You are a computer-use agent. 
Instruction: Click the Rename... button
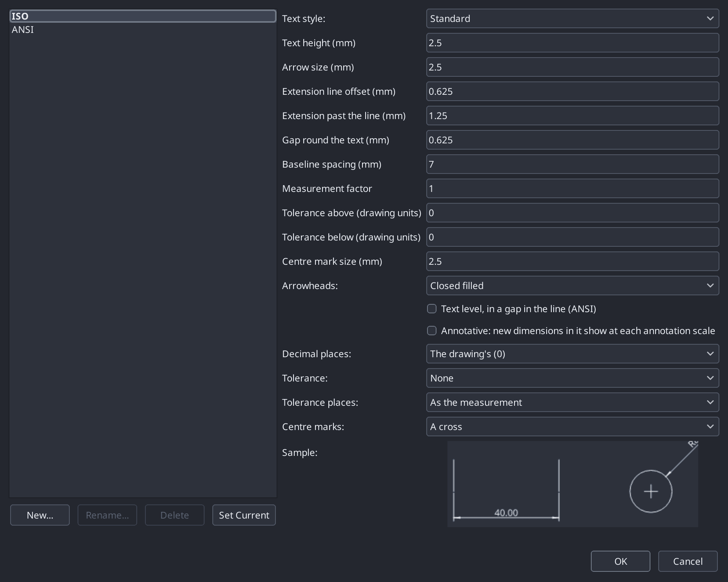107,515
